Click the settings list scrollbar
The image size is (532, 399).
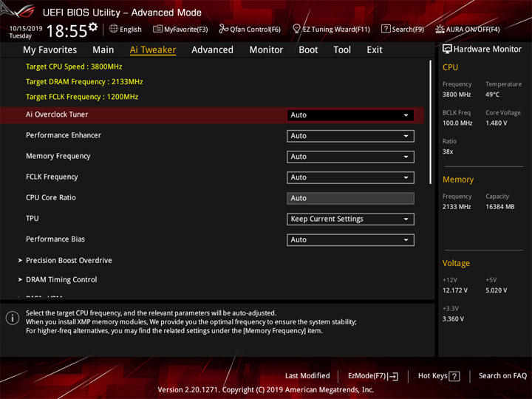point(430,122)
